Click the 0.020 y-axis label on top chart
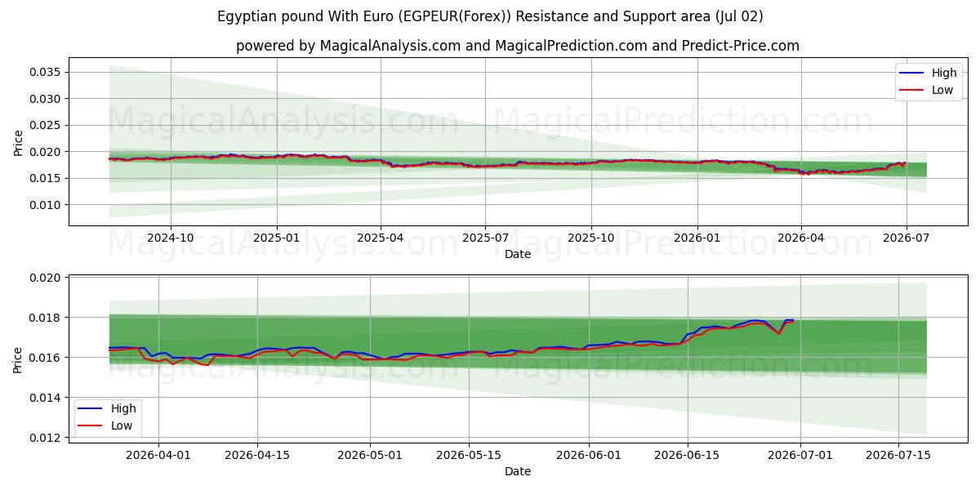This screenshot has height=490, width=980. (x=45, y=152)
